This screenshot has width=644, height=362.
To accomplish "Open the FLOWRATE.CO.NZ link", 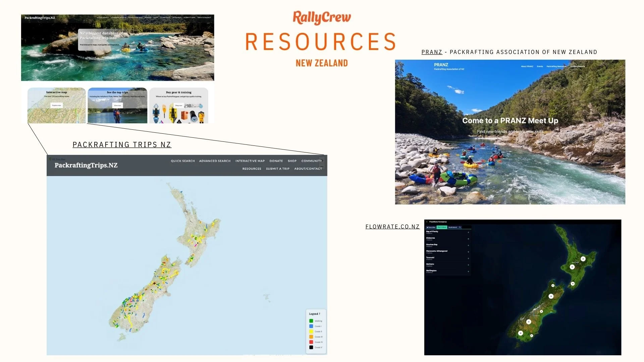I will click(392, 227).
